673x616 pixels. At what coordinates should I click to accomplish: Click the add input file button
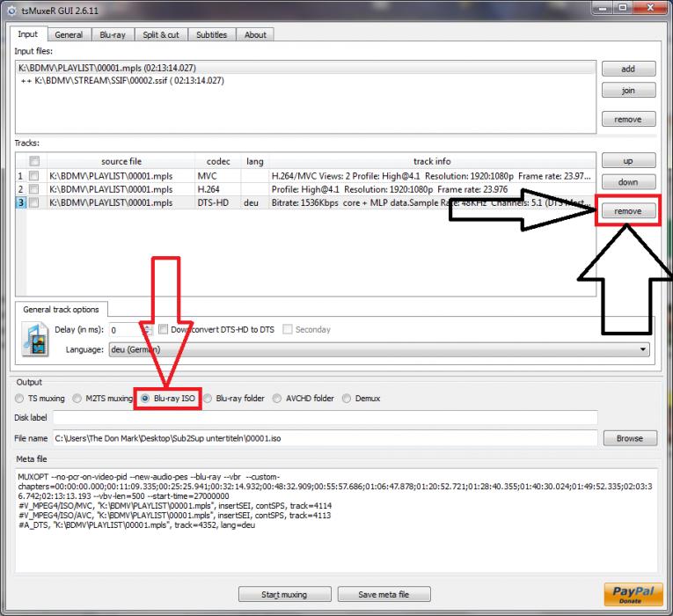[x=628, y=69]
